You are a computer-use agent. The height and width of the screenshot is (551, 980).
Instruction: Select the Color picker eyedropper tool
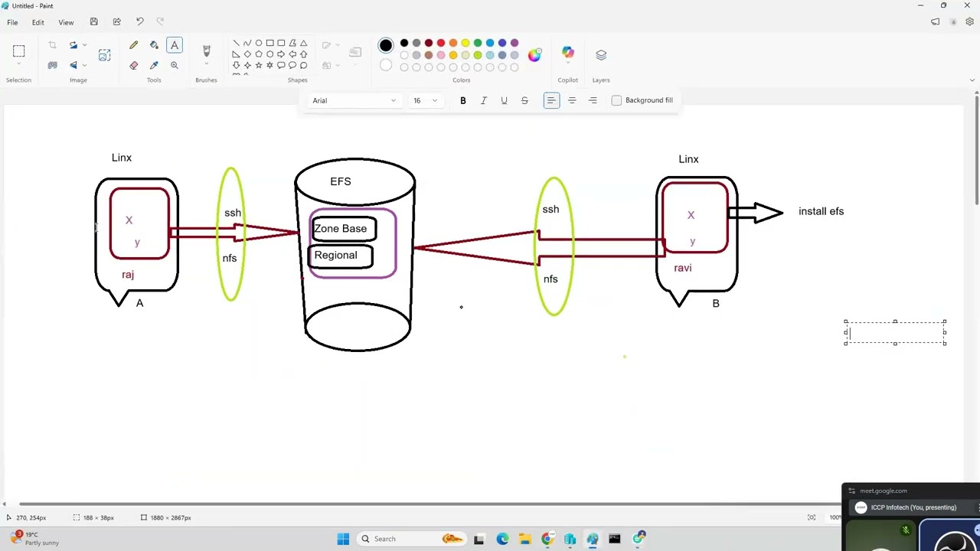pyautogui.click(x=154, y=65)
